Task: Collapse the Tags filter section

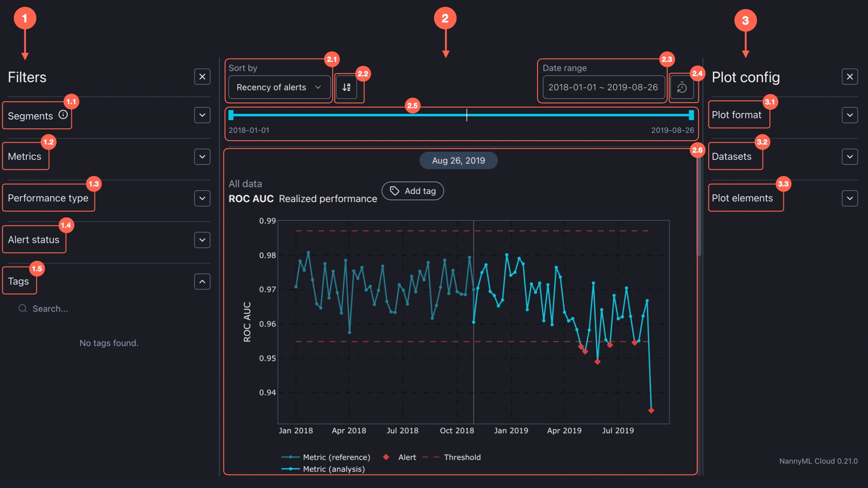Action: [202, 282]
